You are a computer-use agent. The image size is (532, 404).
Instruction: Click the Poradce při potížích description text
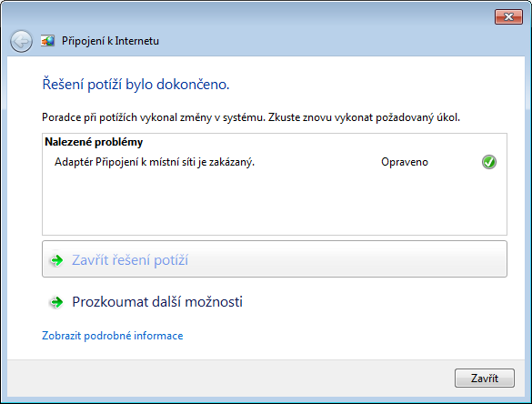click(x=251, y=117)
